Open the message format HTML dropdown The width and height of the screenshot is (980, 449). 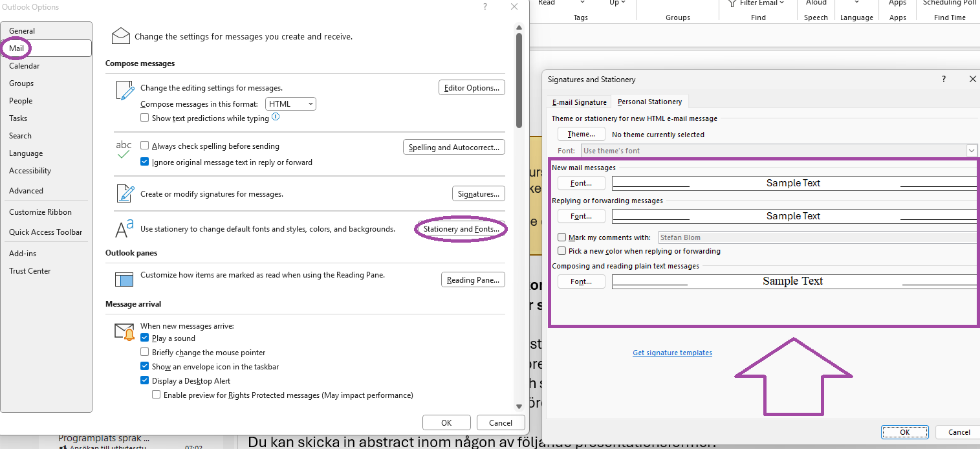(x=290, y=104)
